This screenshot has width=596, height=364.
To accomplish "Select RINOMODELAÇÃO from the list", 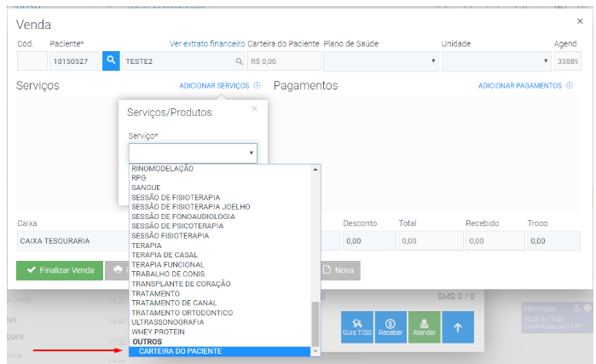I will coord(220,169).
